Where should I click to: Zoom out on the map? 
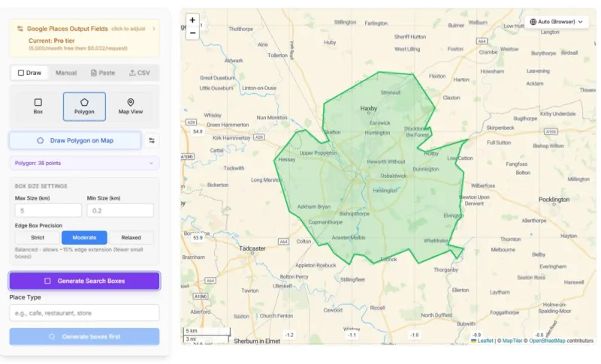[x=192, y=33]
